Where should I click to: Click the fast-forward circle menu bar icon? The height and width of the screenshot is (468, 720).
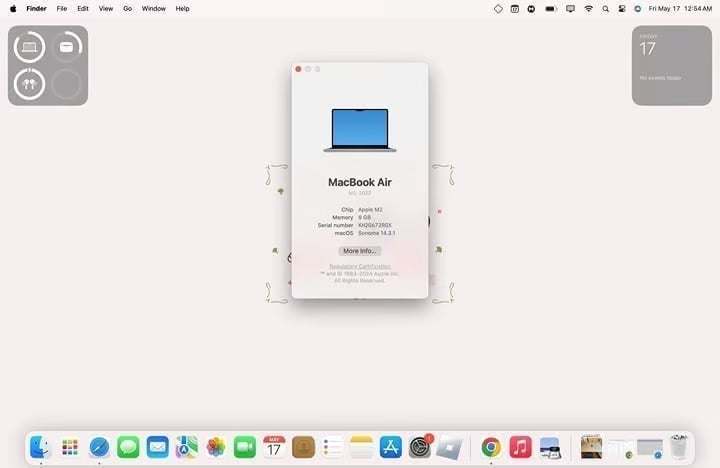click(531, 9)
